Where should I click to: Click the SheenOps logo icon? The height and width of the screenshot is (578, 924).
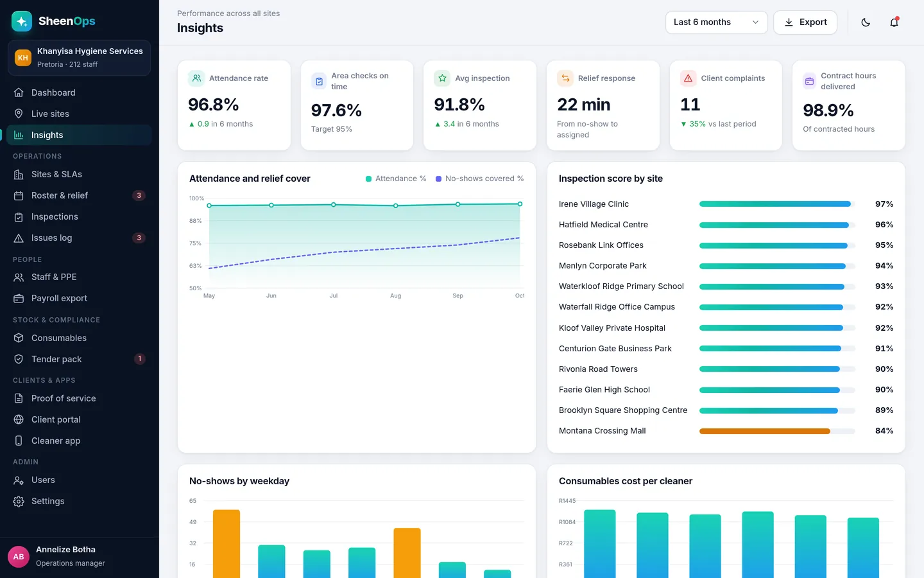coord(22,21)
